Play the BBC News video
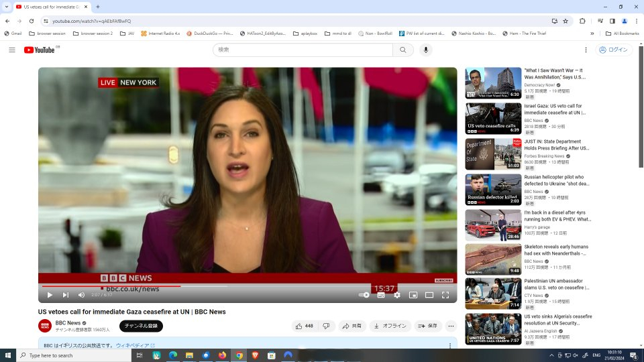 pyautogui.click(x=50, y=295)
